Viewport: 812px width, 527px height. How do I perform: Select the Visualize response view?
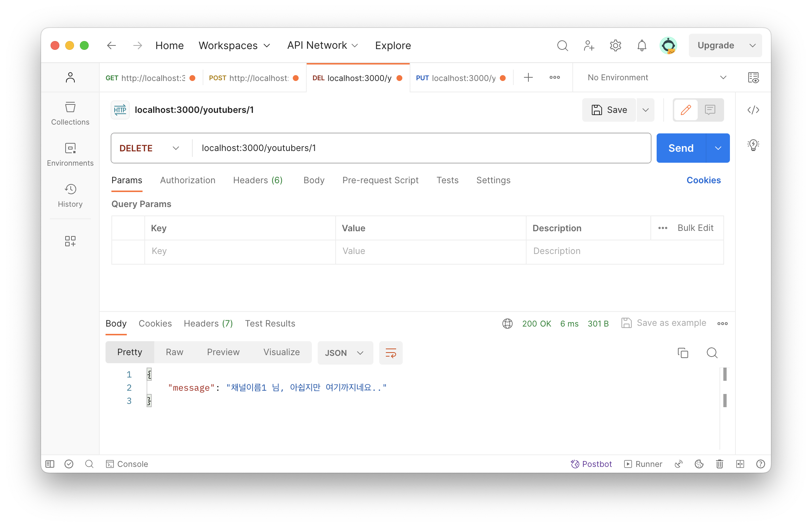[281, 352]
